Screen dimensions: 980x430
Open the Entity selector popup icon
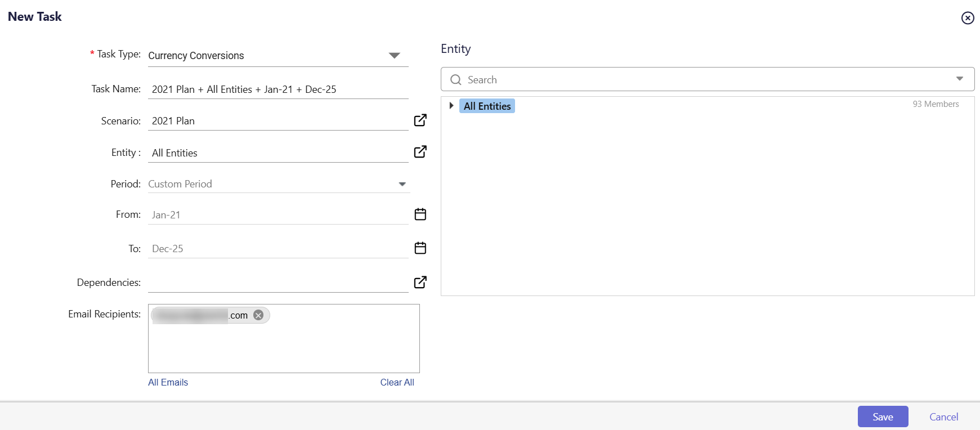pos(420,152)
